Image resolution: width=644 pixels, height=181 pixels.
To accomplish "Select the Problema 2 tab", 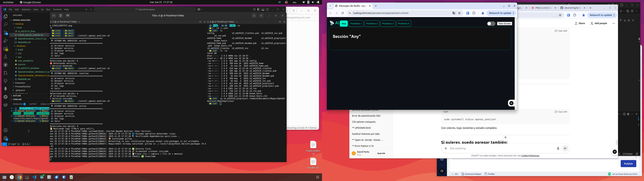I will [372, 23].
